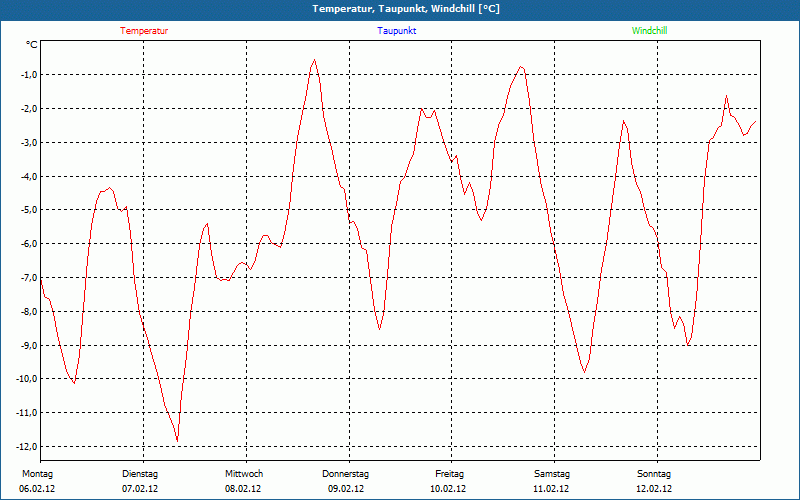Click the -6,0 axis value
This screenshot has height=500, width=800.
[29, 243]
